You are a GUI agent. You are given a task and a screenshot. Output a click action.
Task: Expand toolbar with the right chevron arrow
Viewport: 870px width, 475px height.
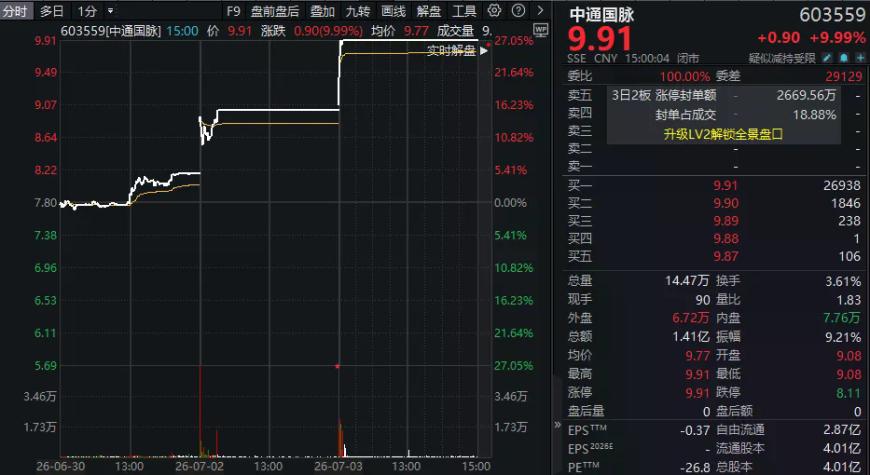tap(540, 11)
